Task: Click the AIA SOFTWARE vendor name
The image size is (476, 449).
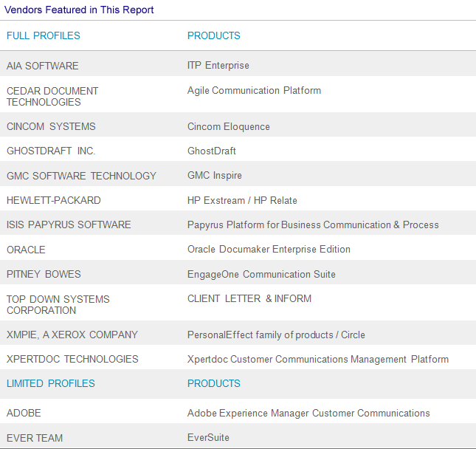Action: 42,65
